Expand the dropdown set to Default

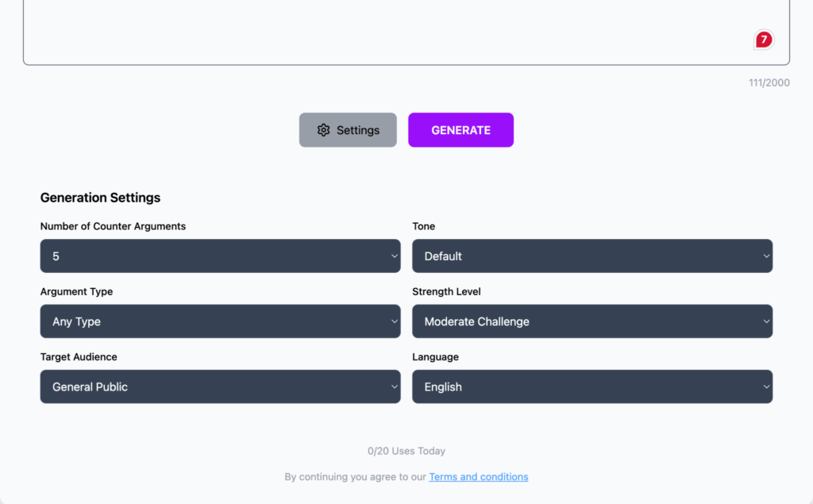(591, 256)
